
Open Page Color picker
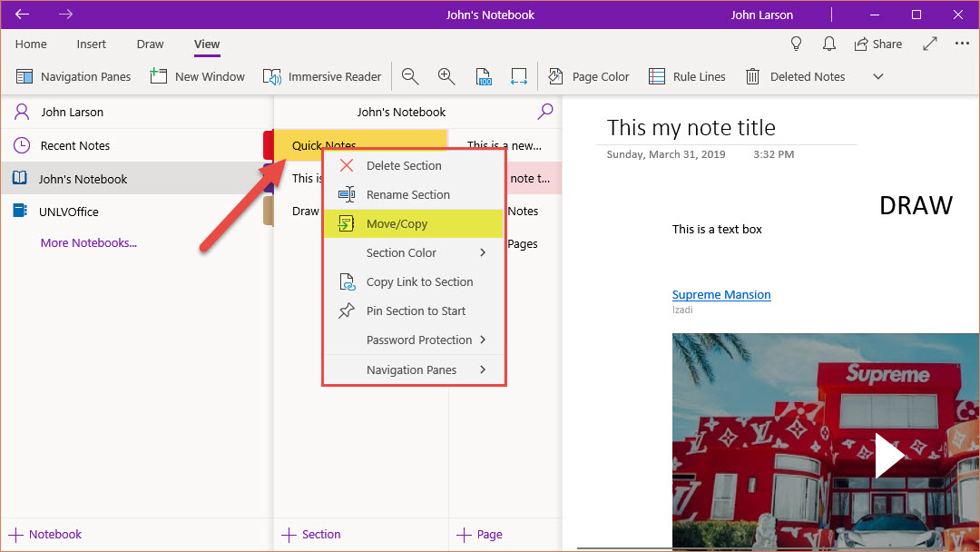(589, 77)
